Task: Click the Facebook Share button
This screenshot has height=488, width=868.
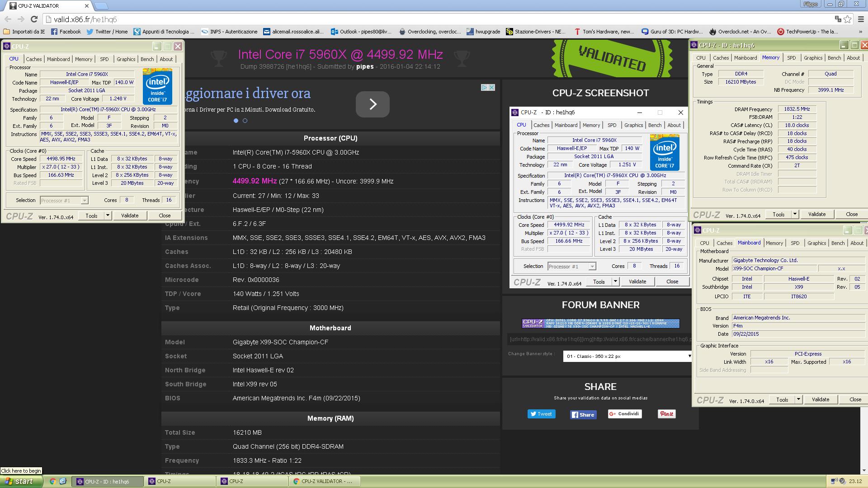Action: coord(583,415)
